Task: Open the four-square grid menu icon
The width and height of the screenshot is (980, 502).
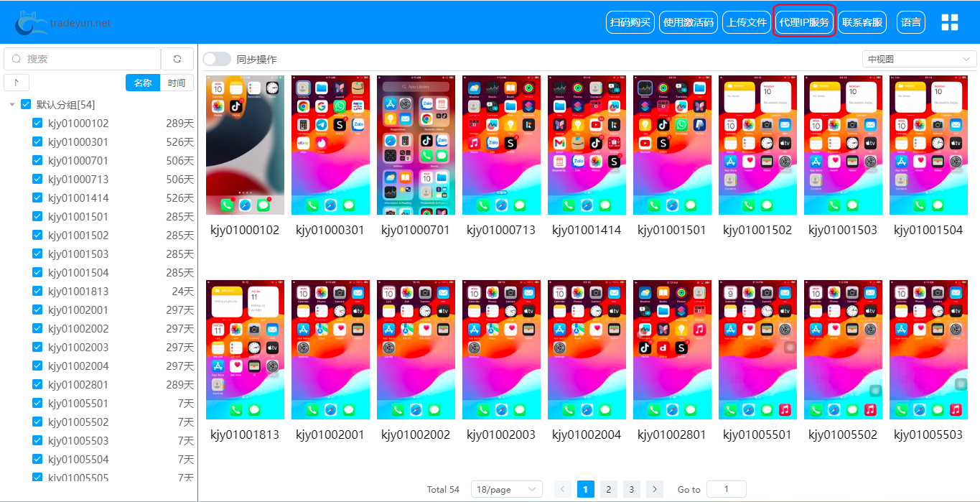Action: click(x=950, y=22)
